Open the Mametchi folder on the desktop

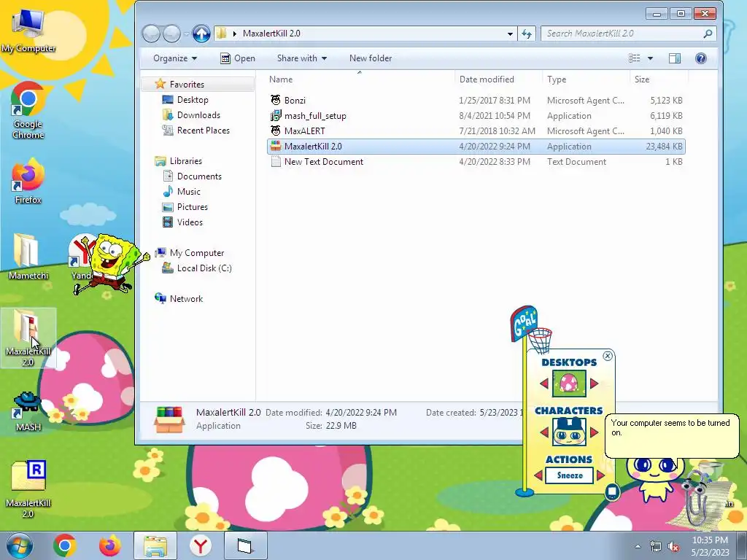click(28, 257)
